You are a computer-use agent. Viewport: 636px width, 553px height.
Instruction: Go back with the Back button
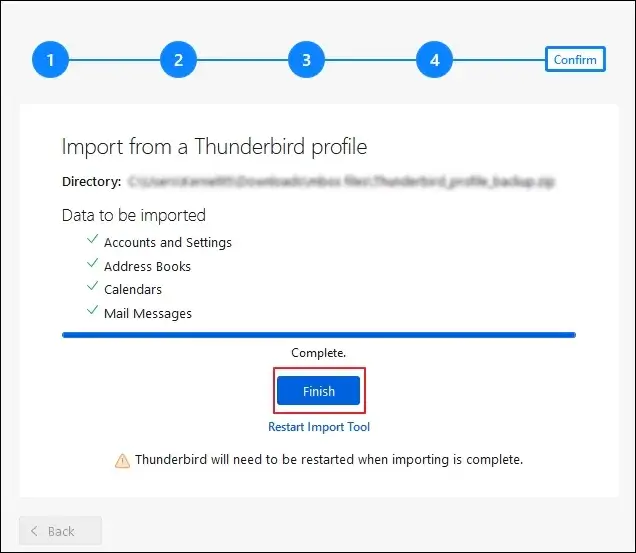60,531
